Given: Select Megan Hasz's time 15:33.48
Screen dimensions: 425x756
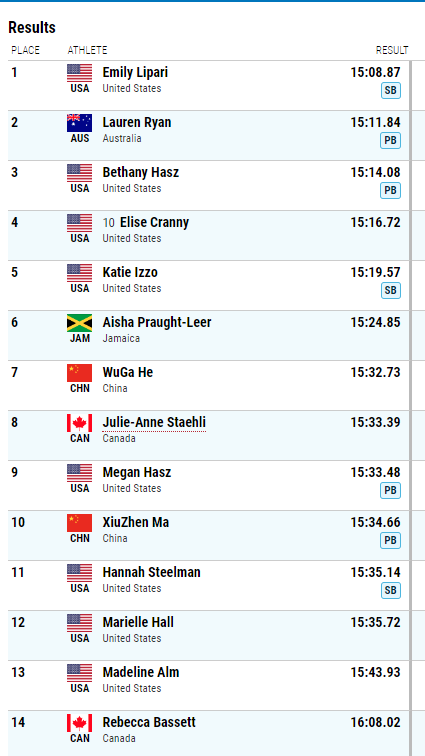Looking at the screenshot, I should point(375,472).
